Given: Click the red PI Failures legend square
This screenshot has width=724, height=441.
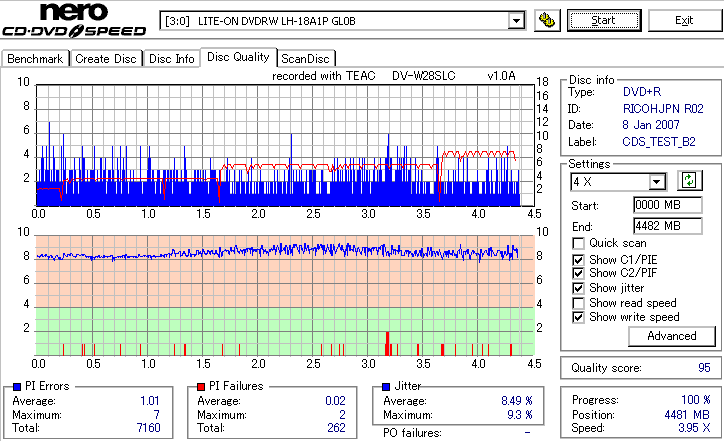Looking at the screenshot, I should (201, 387).
